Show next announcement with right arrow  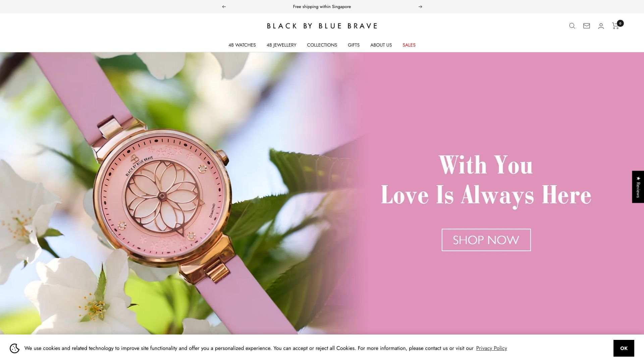click(x=420, y=7)
